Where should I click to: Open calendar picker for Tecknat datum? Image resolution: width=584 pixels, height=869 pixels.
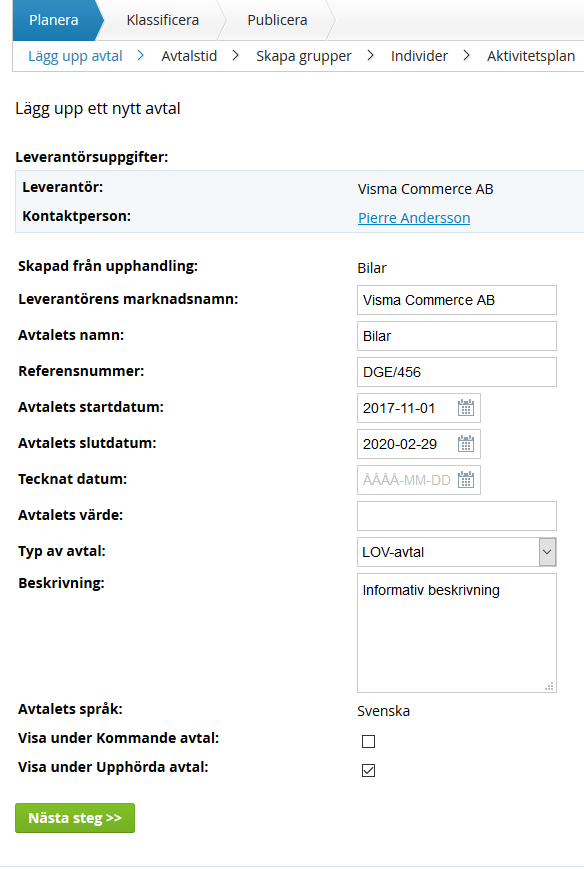(465, 480)
